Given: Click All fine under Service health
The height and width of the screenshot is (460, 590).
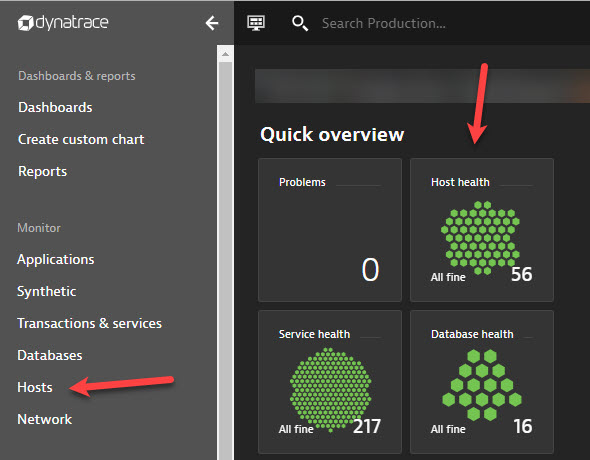Looking at the screenshot, I should pos(296,429).
